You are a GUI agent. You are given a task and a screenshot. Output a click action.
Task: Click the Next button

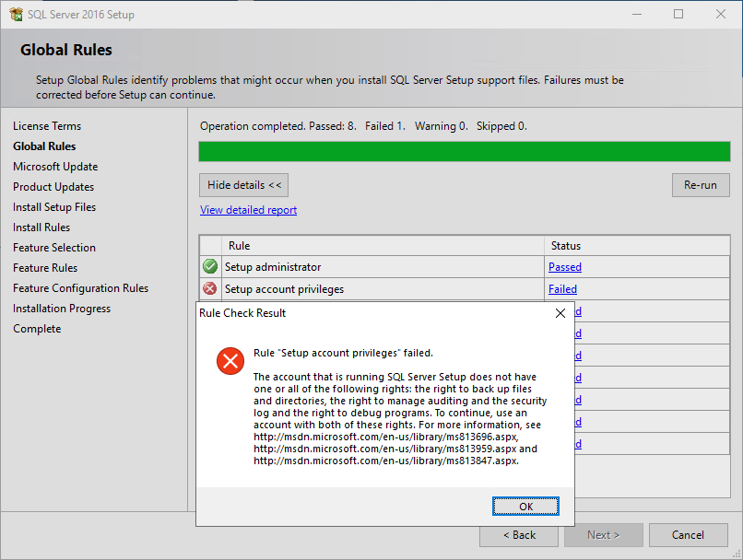pyautogui.click(x=603, y=535)
